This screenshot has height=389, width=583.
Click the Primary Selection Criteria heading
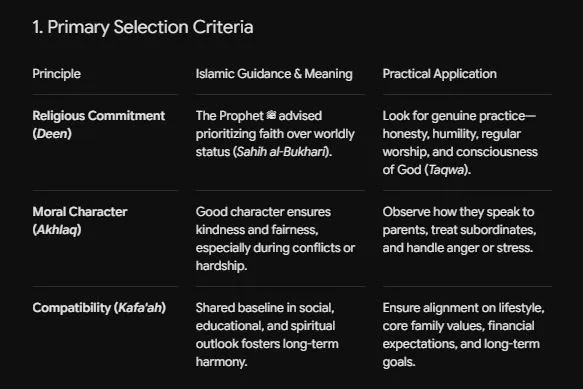(143, 27)
